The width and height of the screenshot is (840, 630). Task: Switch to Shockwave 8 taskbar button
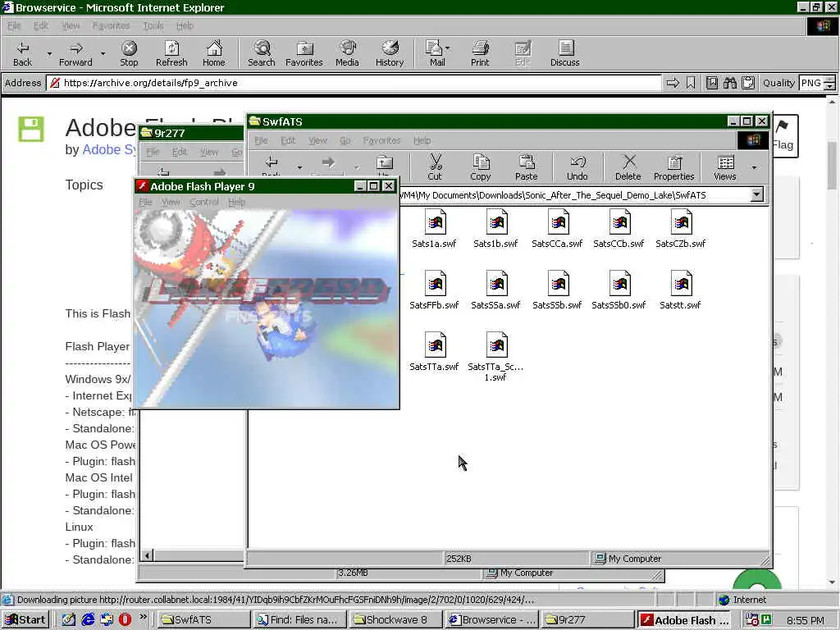coord(396,620)
